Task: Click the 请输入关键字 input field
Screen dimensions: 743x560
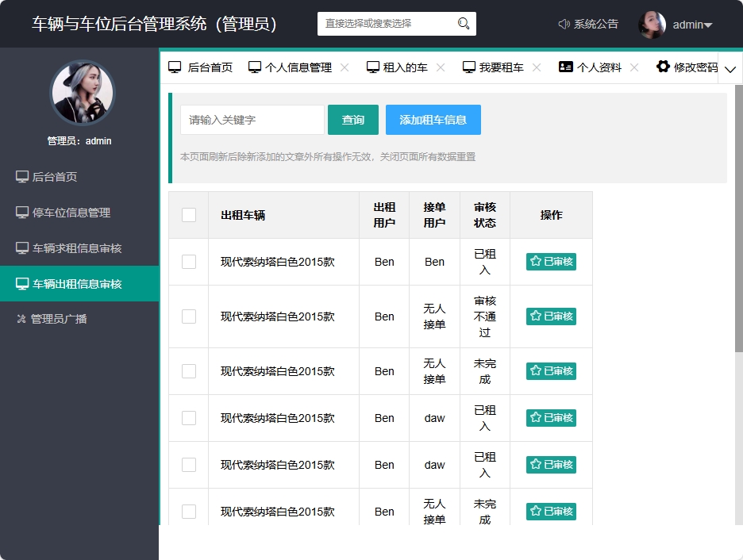Action: pos(252,119)
